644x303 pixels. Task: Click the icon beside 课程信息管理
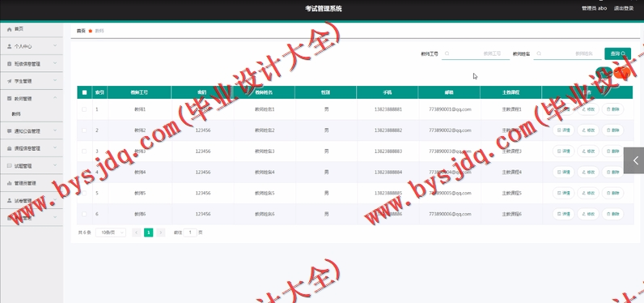click(10, 148)
